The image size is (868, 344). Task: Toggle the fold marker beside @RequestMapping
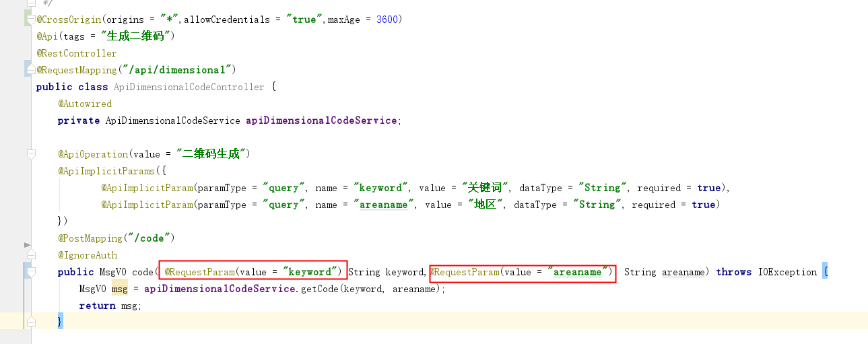coord(30,70)
